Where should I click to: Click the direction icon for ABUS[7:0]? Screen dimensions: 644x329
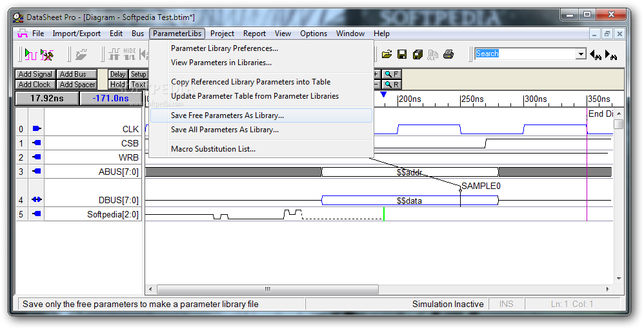[x=37, y=172]
